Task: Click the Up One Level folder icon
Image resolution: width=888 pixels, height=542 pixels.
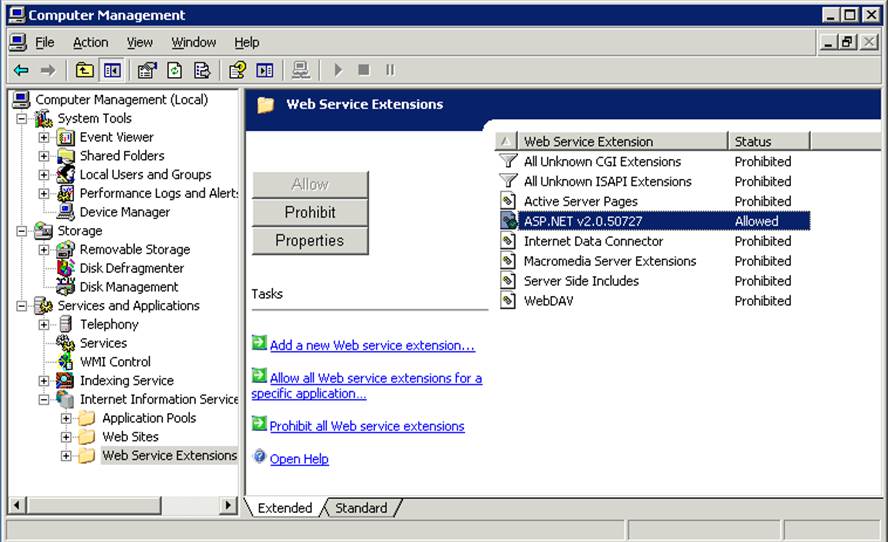Action: (x=85, y=70)
